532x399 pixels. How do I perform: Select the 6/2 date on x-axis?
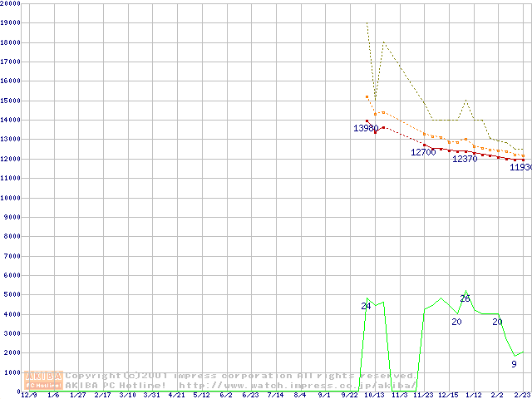click(x=226, y=395)
